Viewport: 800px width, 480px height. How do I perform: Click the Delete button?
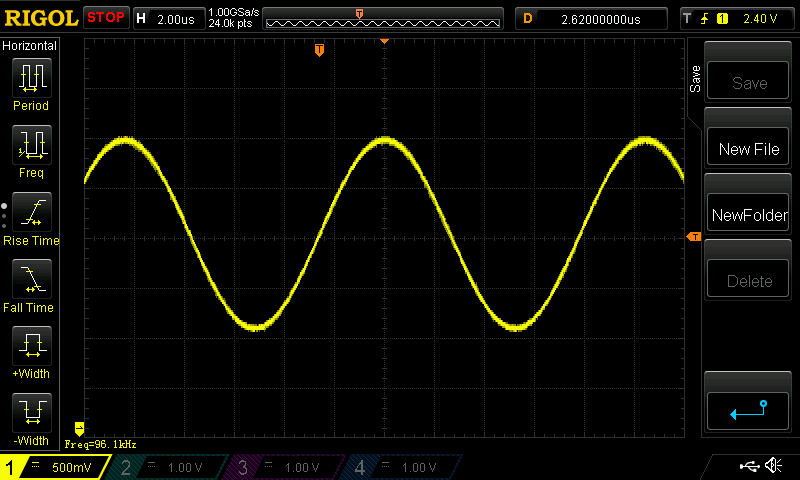pos(748,279)
